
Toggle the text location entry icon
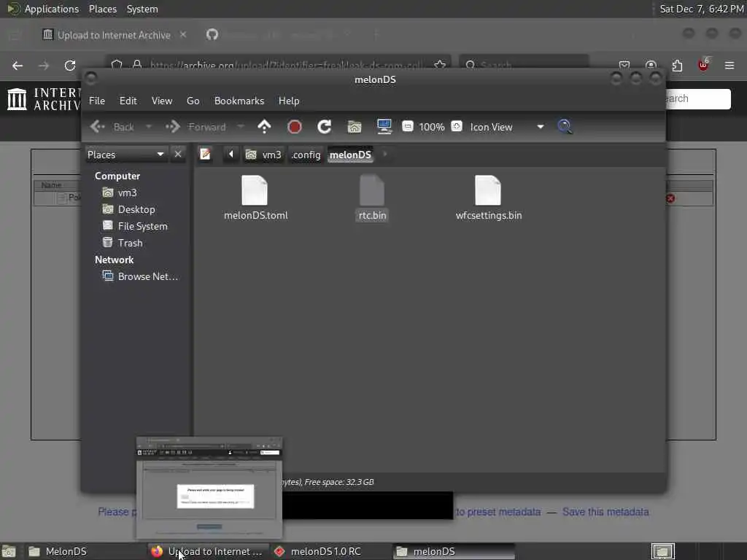click(205, 155)
